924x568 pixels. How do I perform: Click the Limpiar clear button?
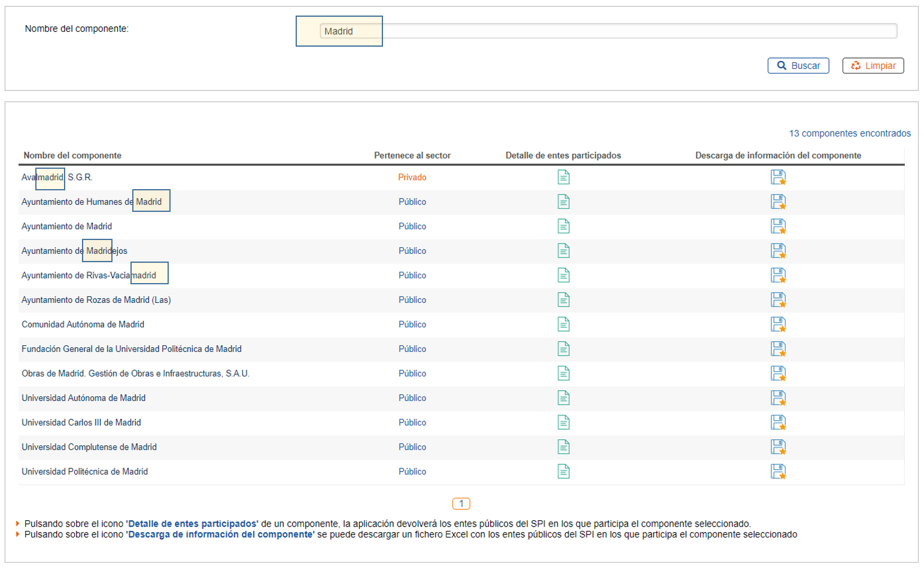click(873, 66)
